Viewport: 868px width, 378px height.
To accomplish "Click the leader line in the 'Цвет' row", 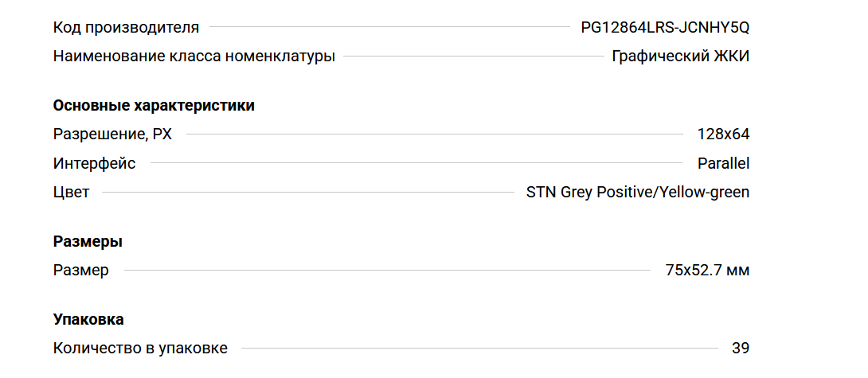I will pyautogui.click(x=308, y=193).
